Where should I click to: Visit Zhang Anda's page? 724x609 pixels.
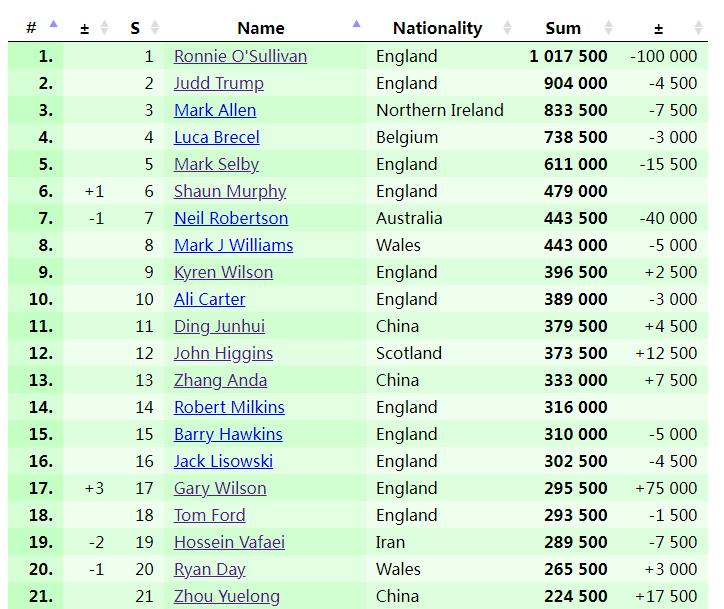[x=220, y=380]
